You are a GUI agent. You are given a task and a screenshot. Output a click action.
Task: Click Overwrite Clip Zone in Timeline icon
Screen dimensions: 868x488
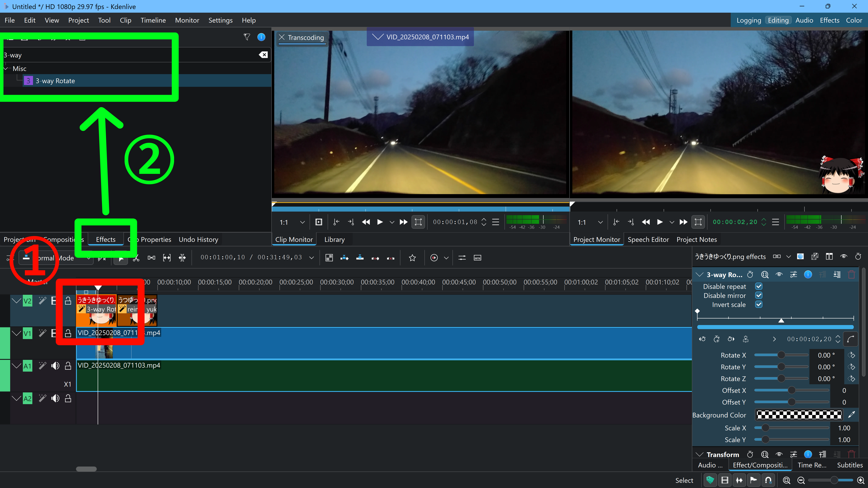coord(360,258)
